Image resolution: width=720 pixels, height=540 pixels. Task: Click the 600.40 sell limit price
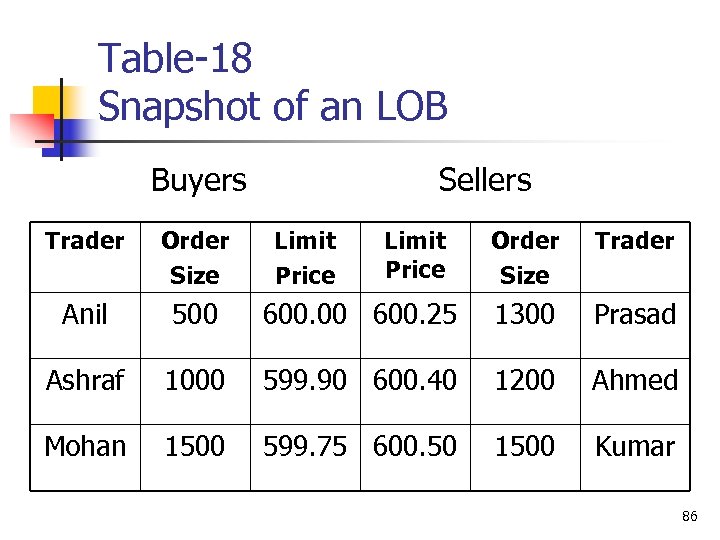[415, 380]
